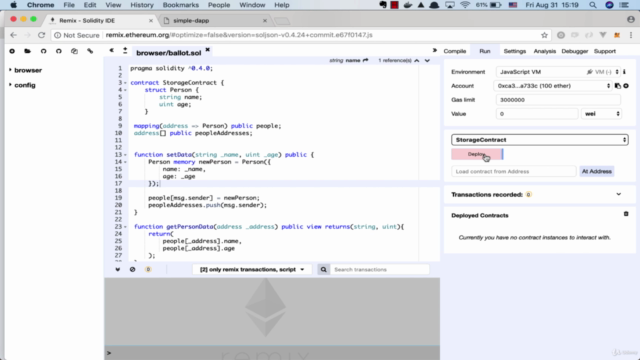Image resolution: width=640 pixels, height=360 pixels.
Task: Open macOS Spotlight search icon
Action: click(593, 5)
